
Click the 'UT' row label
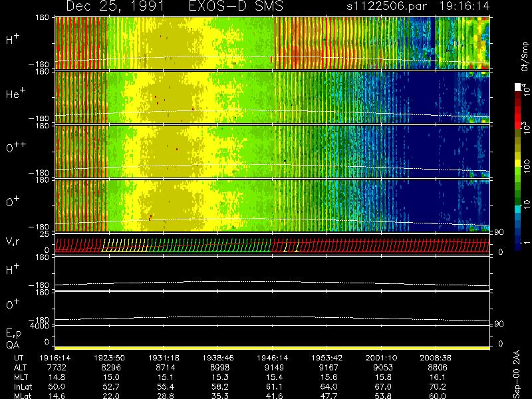[x=19, y=358]
